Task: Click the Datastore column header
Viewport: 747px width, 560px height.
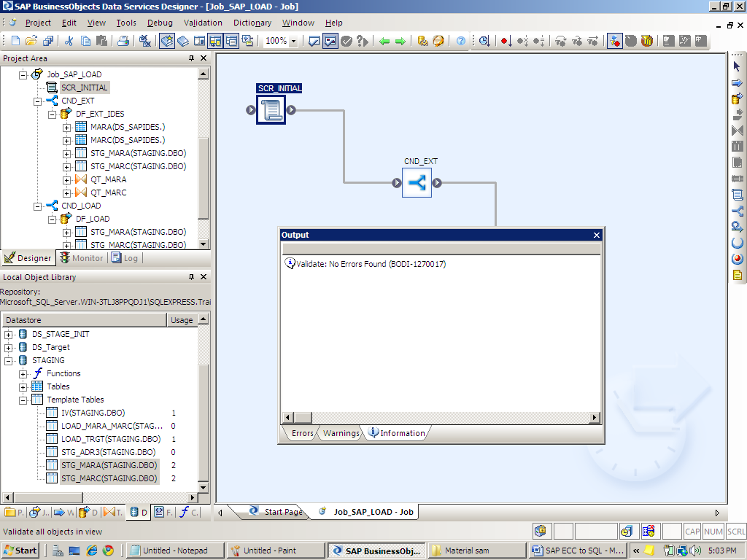Action: 85,320
